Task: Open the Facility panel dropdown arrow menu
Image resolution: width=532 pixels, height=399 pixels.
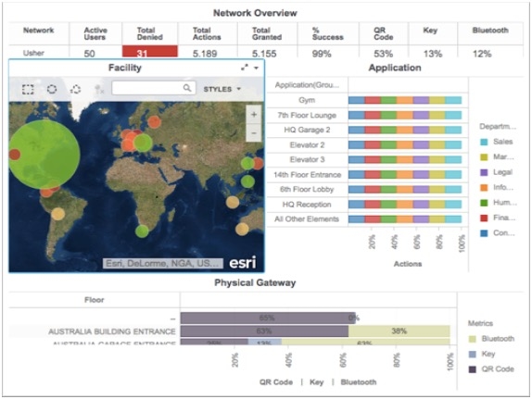Action: [256, 68]
